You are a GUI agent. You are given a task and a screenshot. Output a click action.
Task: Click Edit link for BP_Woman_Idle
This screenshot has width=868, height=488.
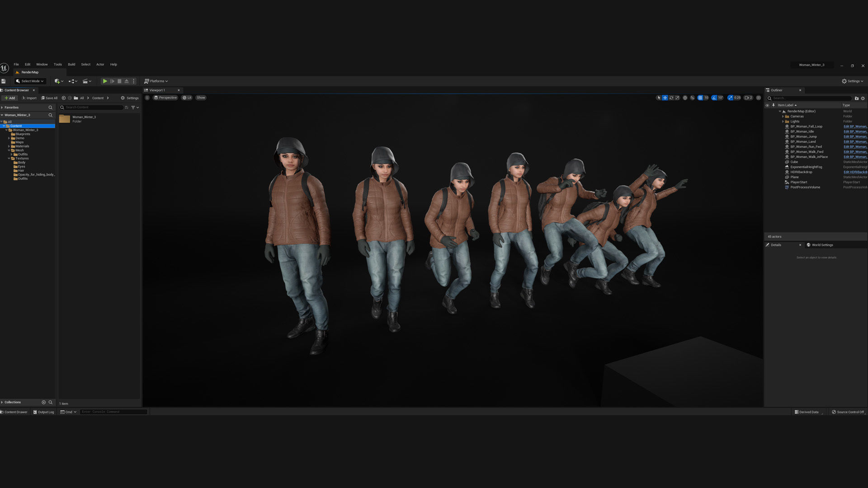coord(854,131)
